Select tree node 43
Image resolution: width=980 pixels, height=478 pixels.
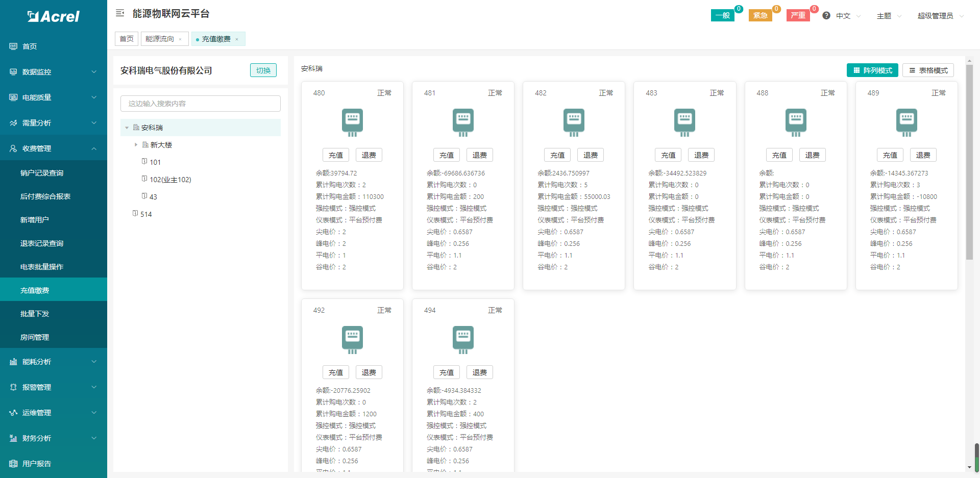(153, 197)
